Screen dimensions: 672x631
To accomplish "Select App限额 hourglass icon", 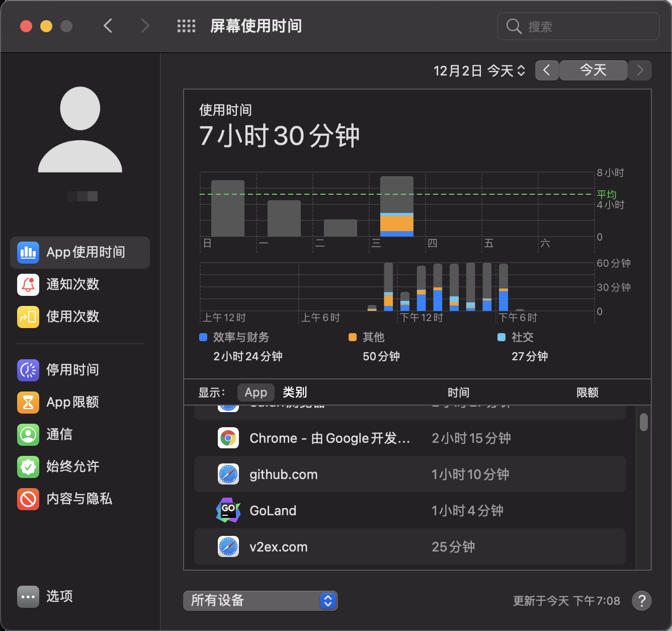I will coord(28,402).
